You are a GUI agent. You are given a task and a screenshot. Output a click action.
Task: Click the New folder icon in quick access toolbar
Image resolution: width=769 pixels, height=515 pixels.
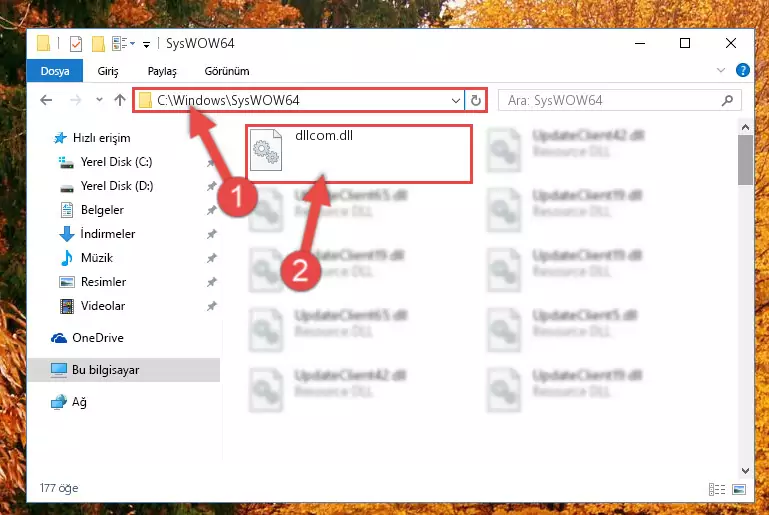coord(98,44)
